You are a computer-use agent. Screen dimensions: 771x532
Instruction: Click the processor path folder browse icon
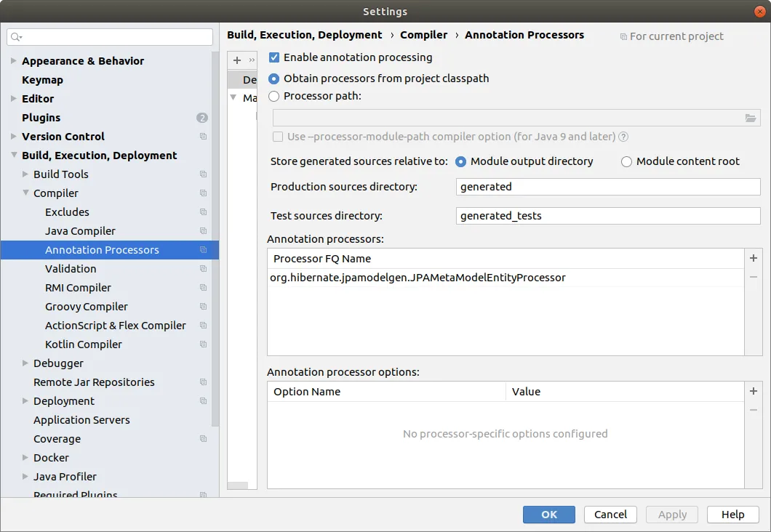pos(751,118)
